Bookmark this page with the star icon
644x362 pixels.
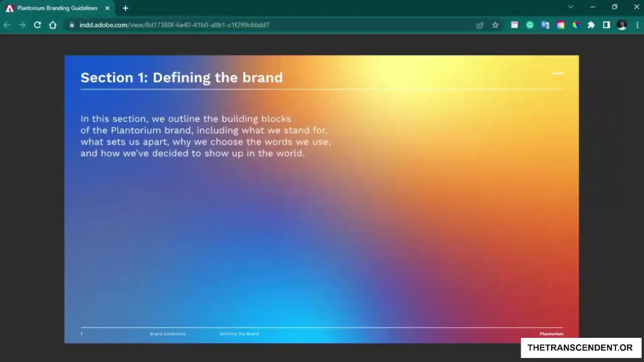[496, 25]
